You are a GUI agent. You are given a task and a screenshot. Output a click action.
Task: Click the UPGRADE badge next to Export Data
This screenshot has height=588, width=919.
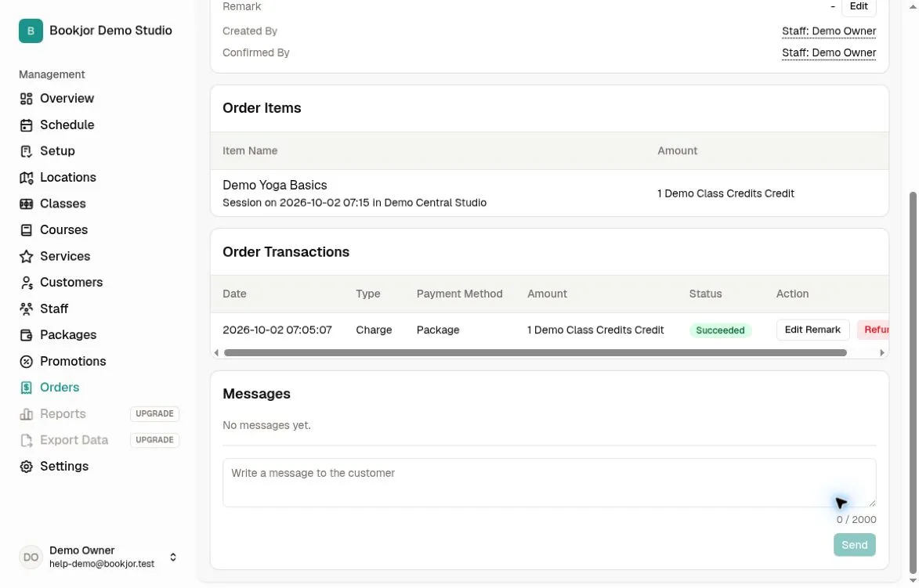154,440
